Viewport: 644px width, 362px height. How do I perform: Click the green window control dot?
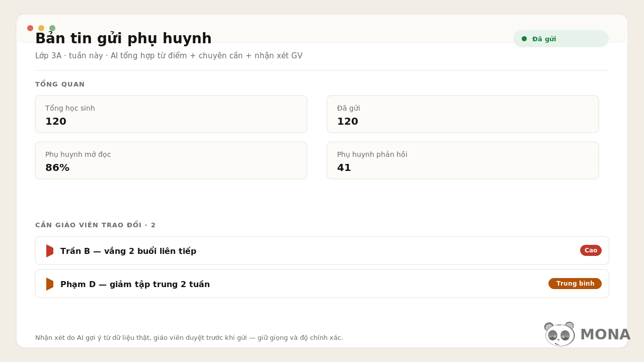[52, 28]
